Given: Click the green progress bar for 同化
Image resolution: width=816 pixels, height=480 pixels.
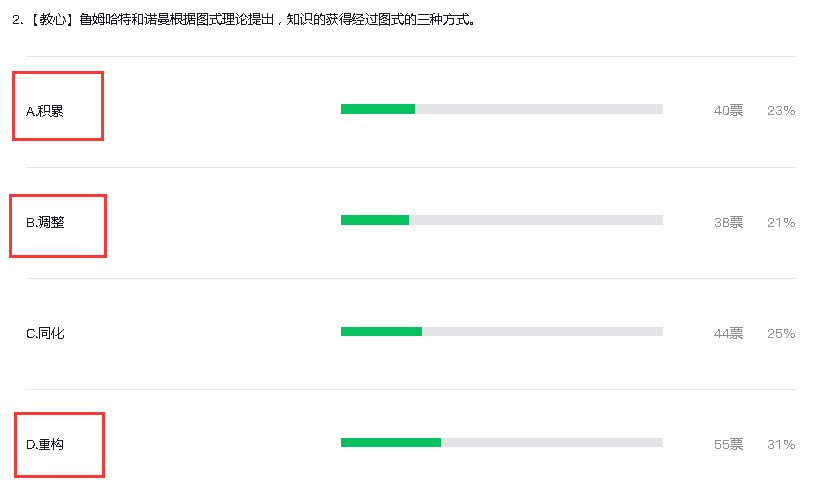Looking at the screenshot, I should tap(381, 332).
